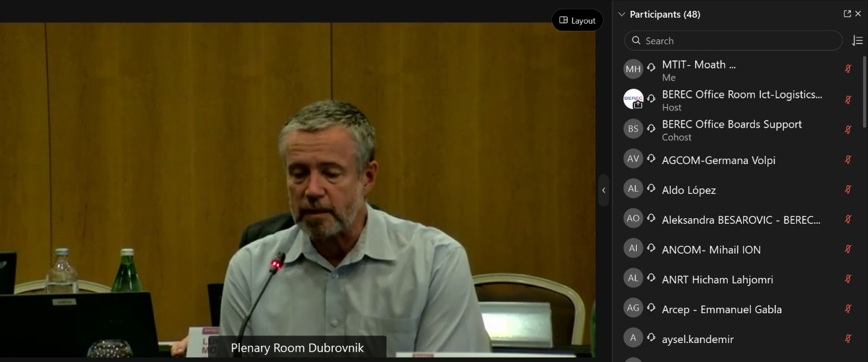Collapse the side panel with the arrow handle

click(x=604, y=190)
